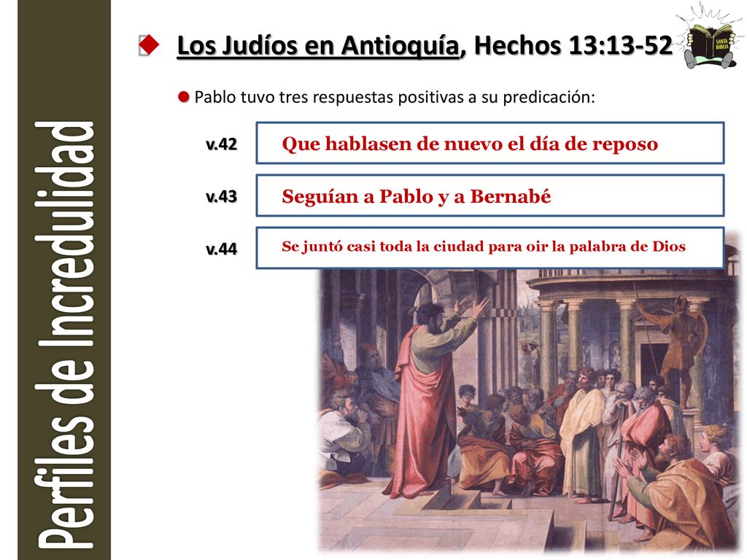
Task: Select the 'Hechos 13:13-52' reference text
Action: click(x=573, y=46)
